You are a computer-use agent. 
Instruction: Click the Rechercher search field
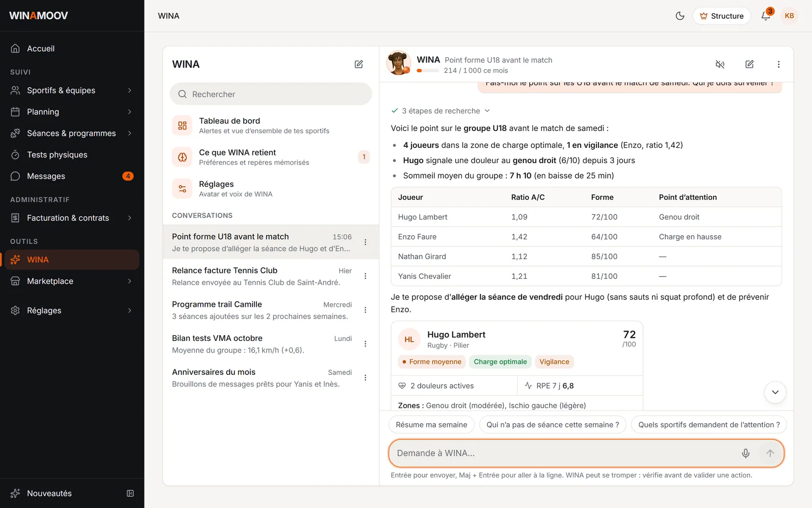[x=270, y=94]
